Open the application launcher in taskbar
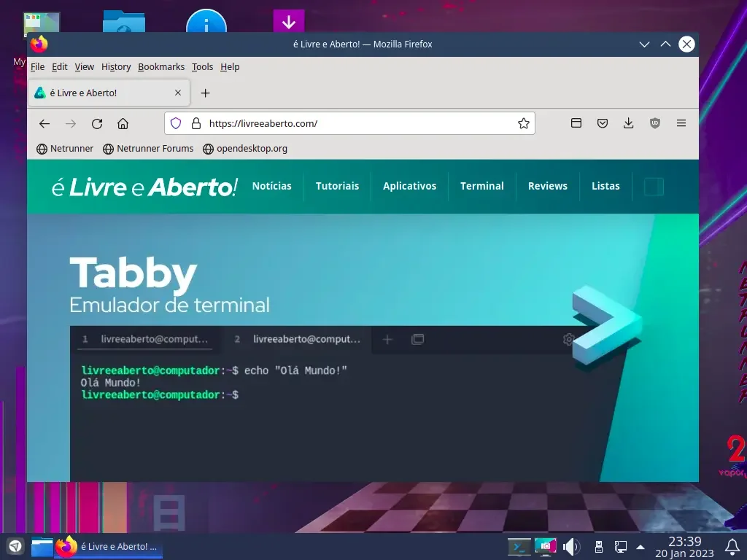Viewport: 747px width, 560px height. click(15, 546)
